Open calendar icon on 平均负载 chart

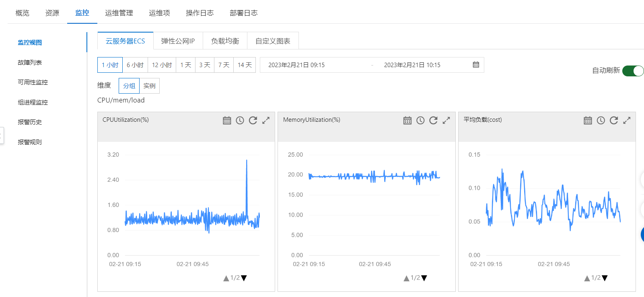588,120
